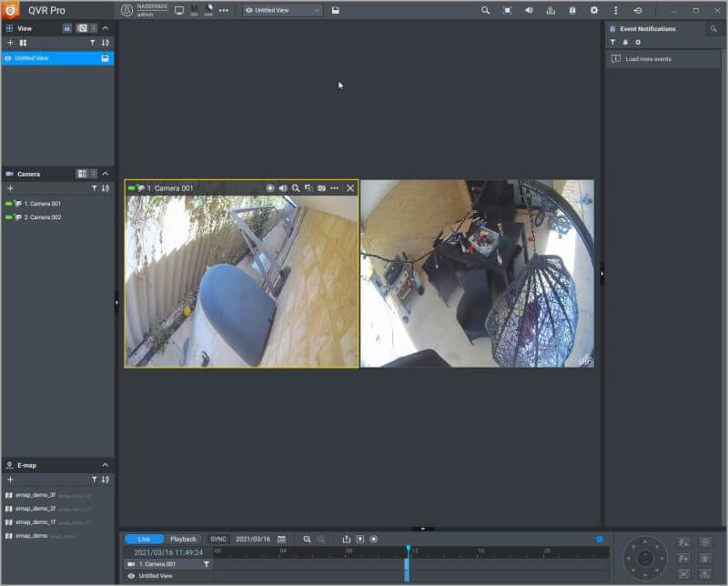Toggle the View panel lock icon
The image size is (728, 586).
[x=66, y=28]
